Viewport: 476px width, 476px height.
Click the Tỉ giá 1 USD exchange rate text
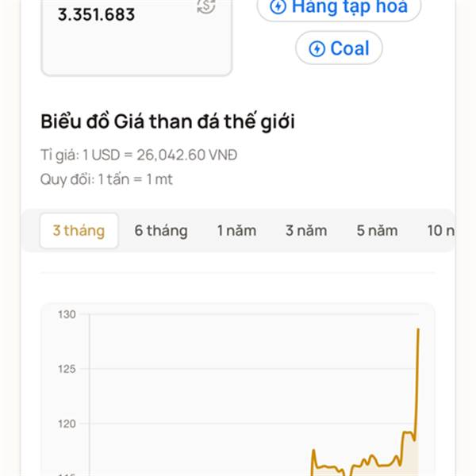(139, 155)
